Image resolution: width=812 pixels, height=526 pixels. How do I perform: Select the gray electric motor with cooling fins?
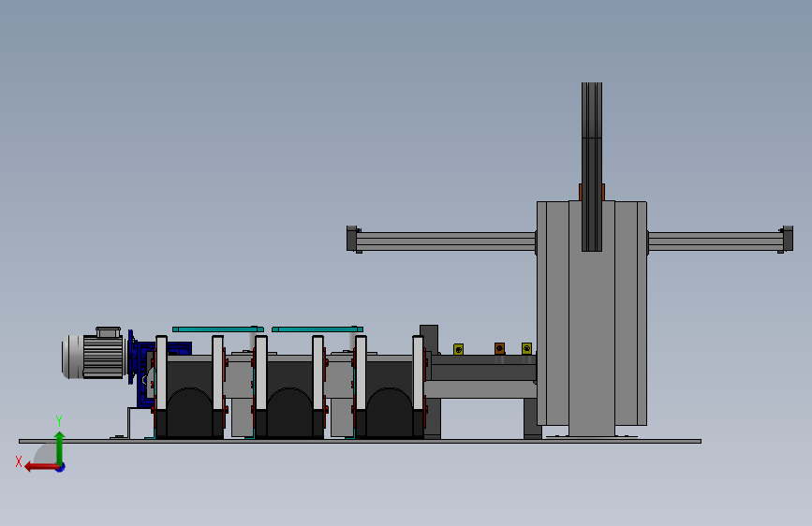(94, 353)
